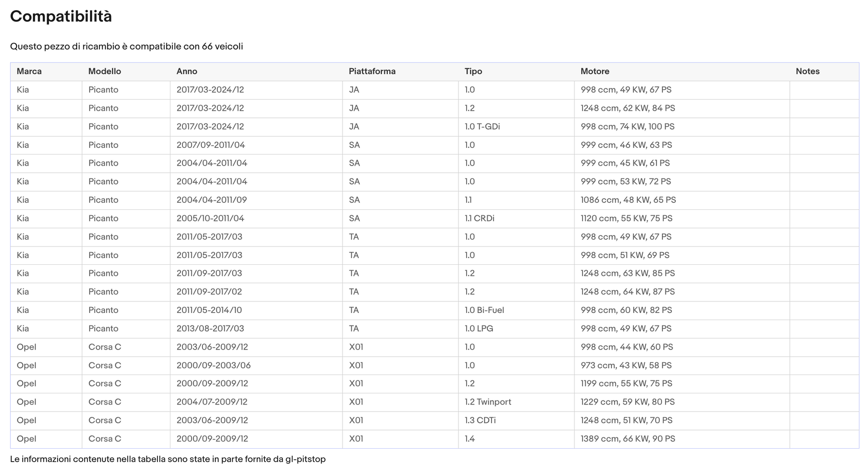Click the 2011/05-2014/10 year cell

pyautogui.click(x=256, y=310)
